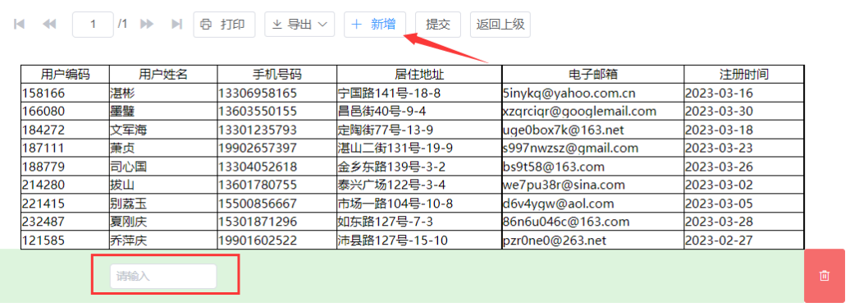
Task: Click email d6v4ygw@aol.com
Action: [593, 204]
